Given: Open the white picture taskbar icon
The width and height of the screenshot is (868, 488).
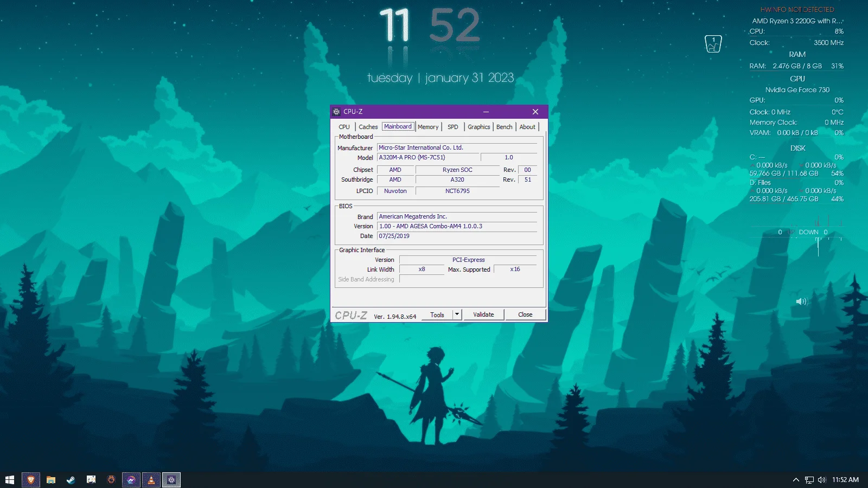Looking at the screenshot, I should 91,480.
